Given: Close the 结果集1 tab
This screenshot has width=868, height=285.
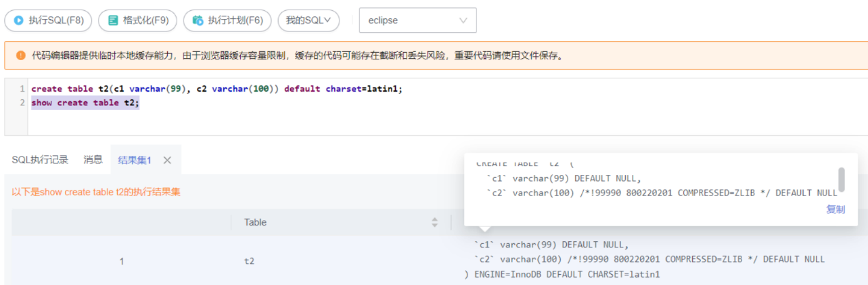Looking at the screenshot, I should pos(167,160).
